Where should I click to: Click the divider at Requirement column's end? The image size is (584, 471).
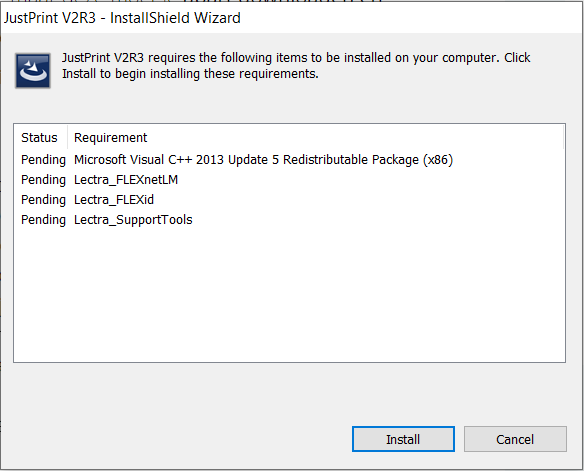pyautogui.click(x=564, y=137)
